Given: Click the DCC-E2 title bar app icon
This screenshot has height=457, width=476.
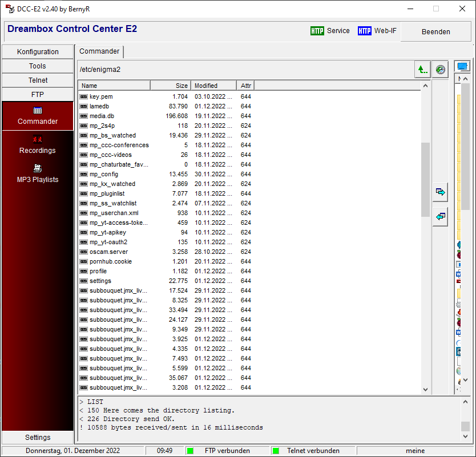Looking at the screenshot, I should [10, 9].
